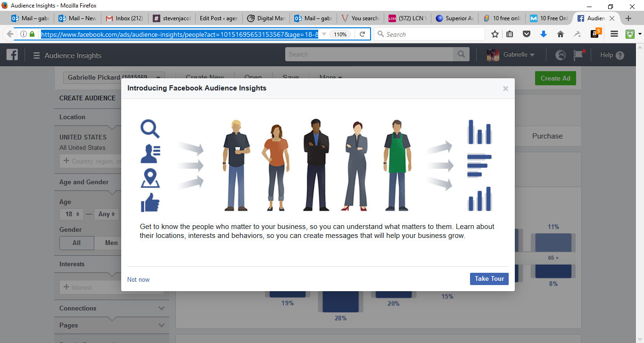Close the Audience Insights intro dialog
The height and width of the screenshot is (343, 644).
[x=505, y=89]
